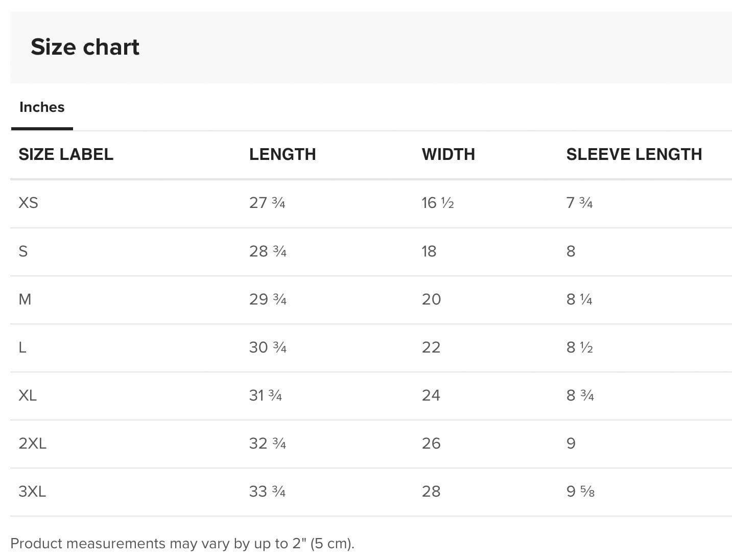
Task: Click the 2XL length value 32 ¾
Action: [267, 444]
